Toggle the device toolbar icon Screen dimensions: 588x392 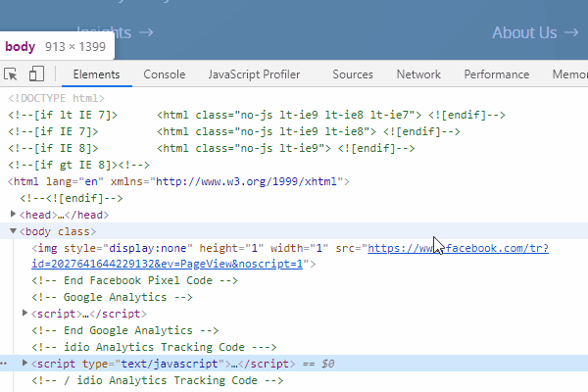36,73
